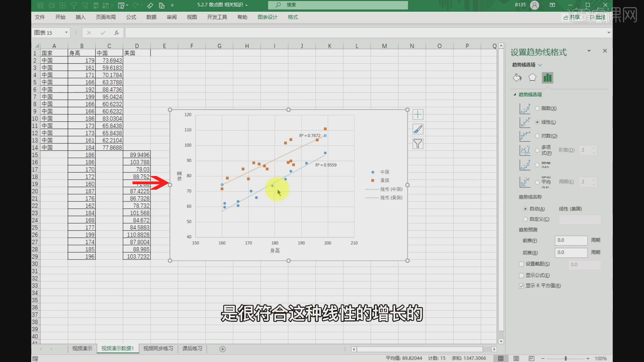This screenshot has width=644, height=362.
Task: Collapse the 趋势线选项 section arrow
Action: click(x=515, y=95)
